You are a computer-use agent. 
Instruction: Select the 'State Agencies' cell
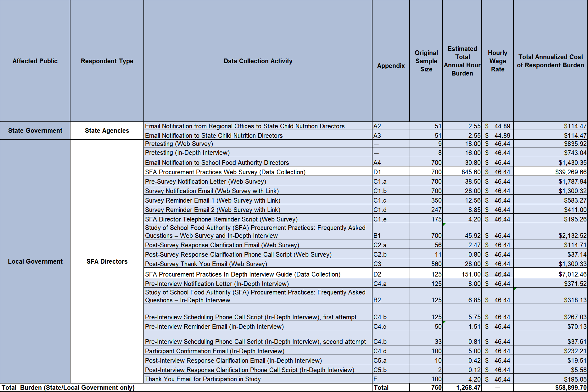(x=107, y=131)
